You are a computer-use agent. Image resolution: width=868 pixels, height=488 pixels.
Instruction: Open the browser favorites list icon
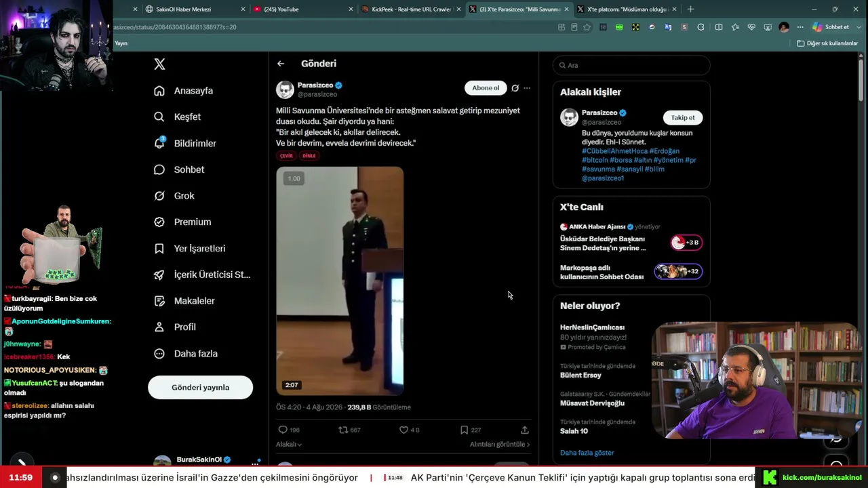735,27
